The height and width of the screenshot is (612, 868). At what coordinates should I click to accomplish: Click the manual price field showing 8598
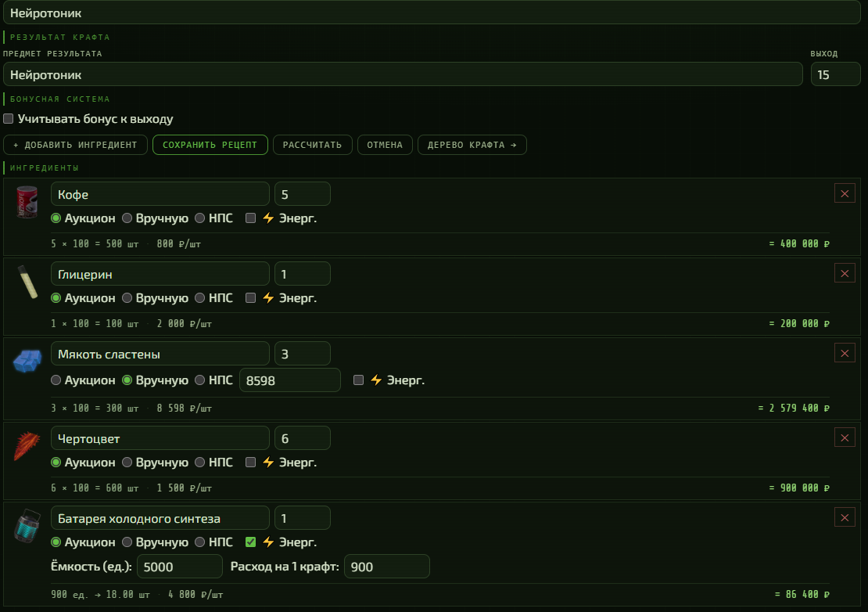click(x=289, y=380)
